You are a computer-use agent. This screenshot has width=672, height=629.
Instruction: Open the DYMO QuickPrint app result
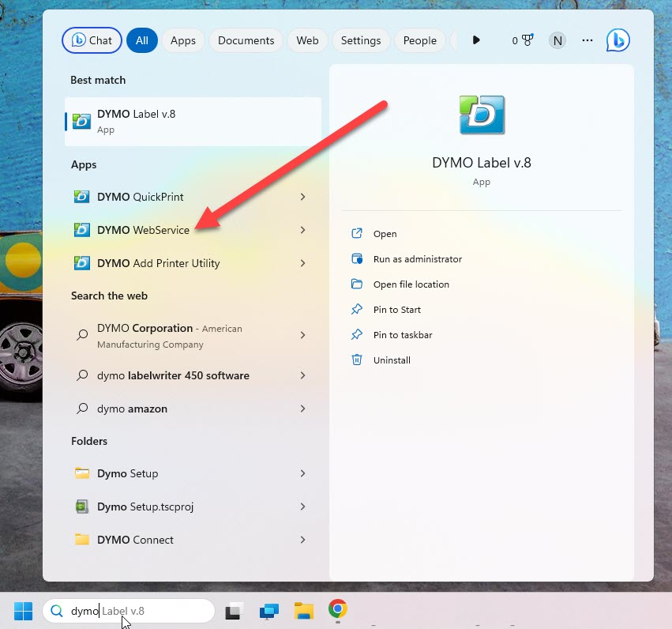point(141,197)
